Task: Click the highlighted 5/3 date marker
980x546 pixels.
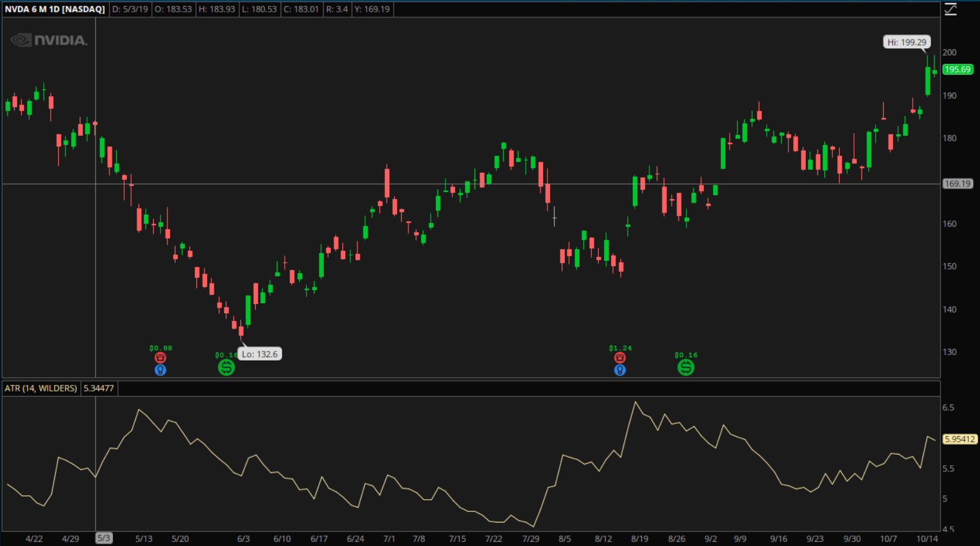Action: (x=104, y=538)
